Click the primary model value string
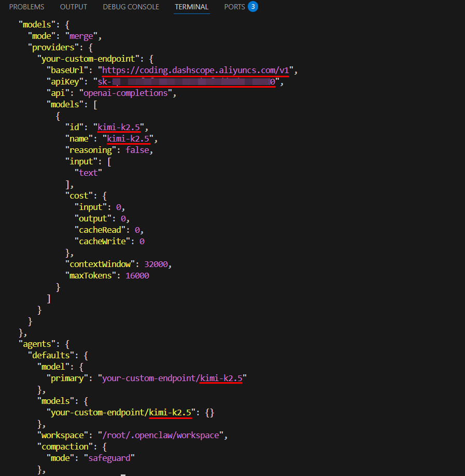 coord(172,378)
